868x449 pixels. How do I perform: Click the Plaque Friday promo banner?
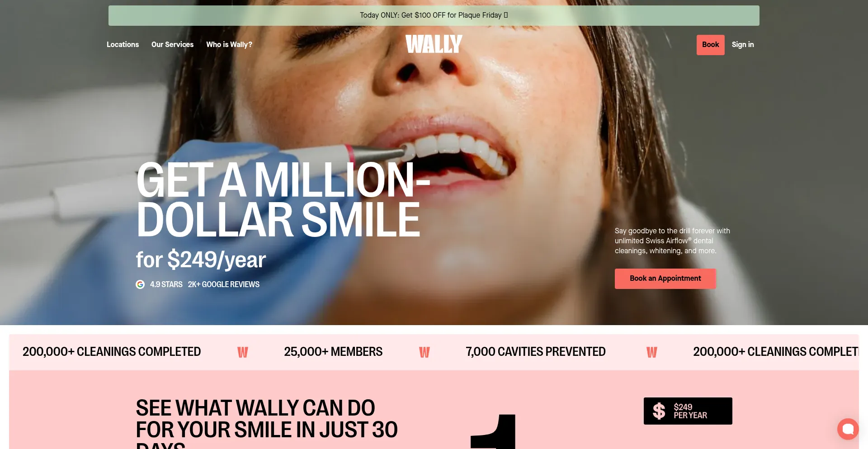434,15
